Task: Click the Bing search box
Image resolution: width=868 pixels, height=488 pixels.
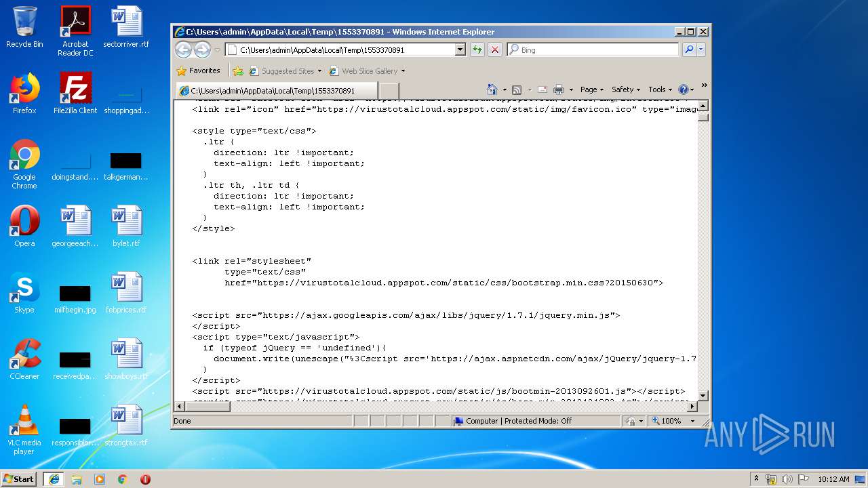Action: pyautogui.click(x=593, y=50)
